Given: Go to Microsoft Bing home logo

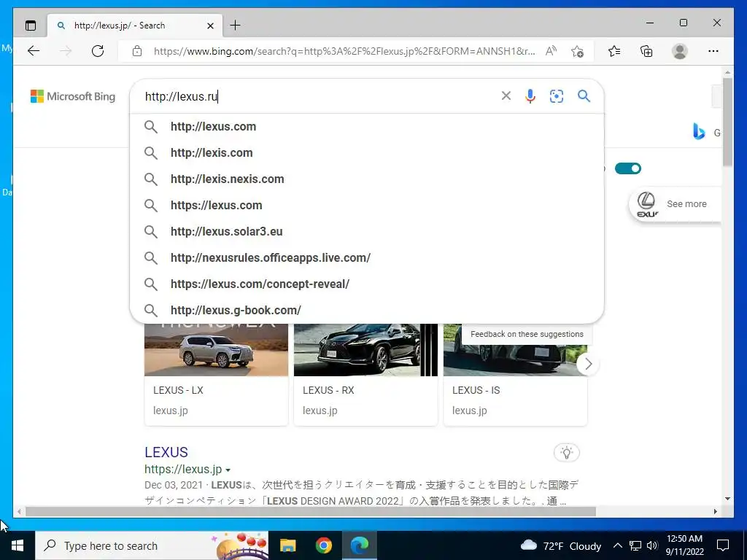Looking at the screenshot, I should click(x=73, y=96).
